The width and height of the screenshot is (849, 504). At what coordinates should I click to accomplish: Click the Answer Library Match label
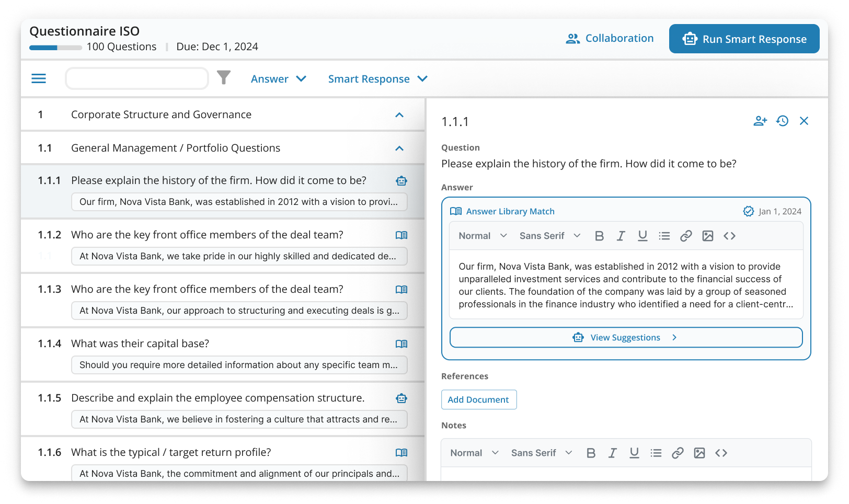point(510,211)
